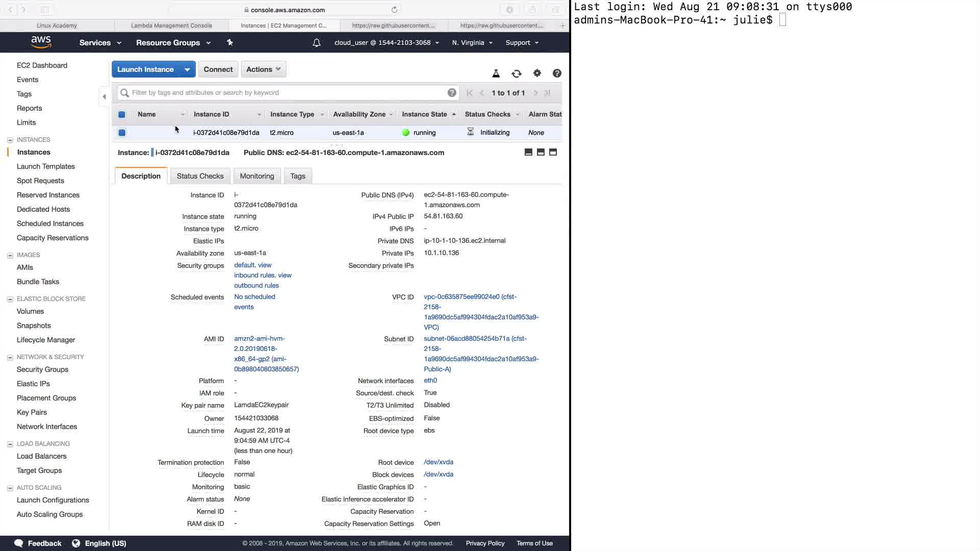Collapse the INSTANCES sidebar section

[10, 140]
